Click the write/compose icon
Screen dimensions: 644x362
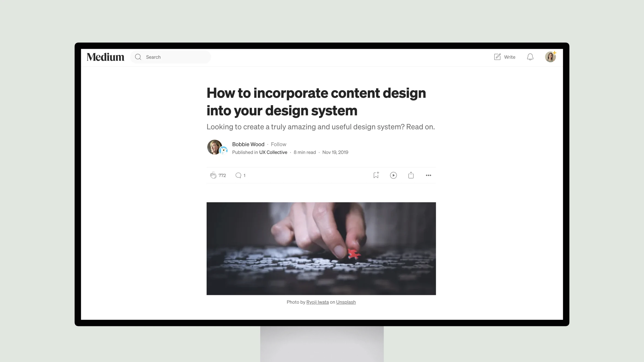(497, 57)
